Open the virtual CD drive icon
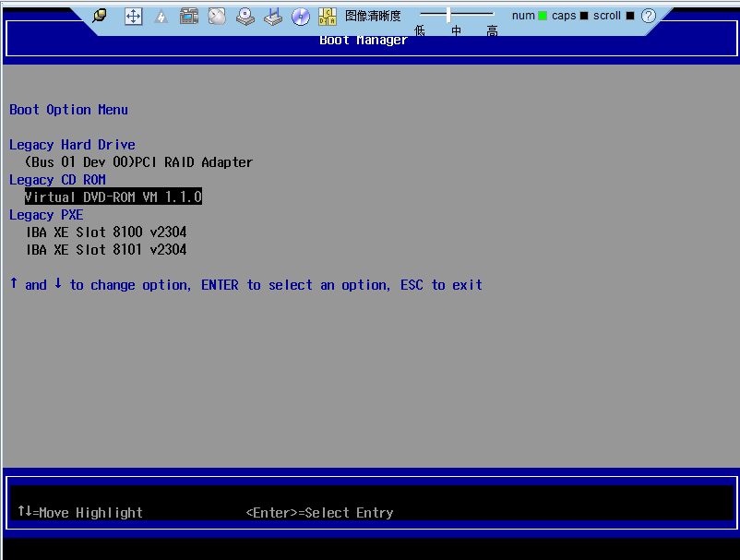This screenshot has width=740, height=560. point(245,17)
